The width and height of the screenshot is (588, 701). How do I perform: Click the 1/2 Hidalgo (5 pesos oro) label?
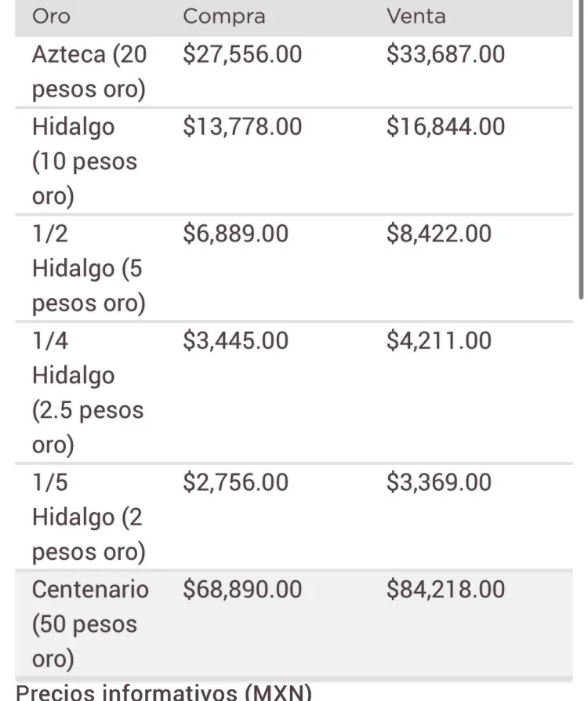89,268
